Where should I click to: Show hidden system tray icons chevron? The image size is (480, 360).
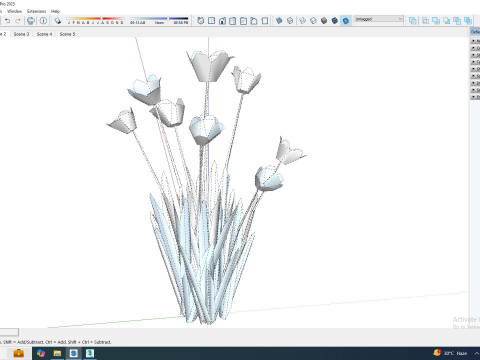point(477,353)
